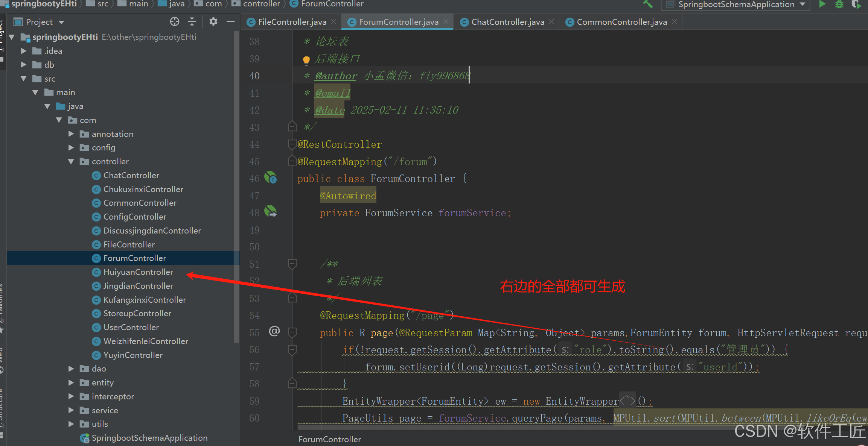The height and width of the screenshot is (446, 868).
Task: Expand the dao folder
Action: (x=71, y=369)
